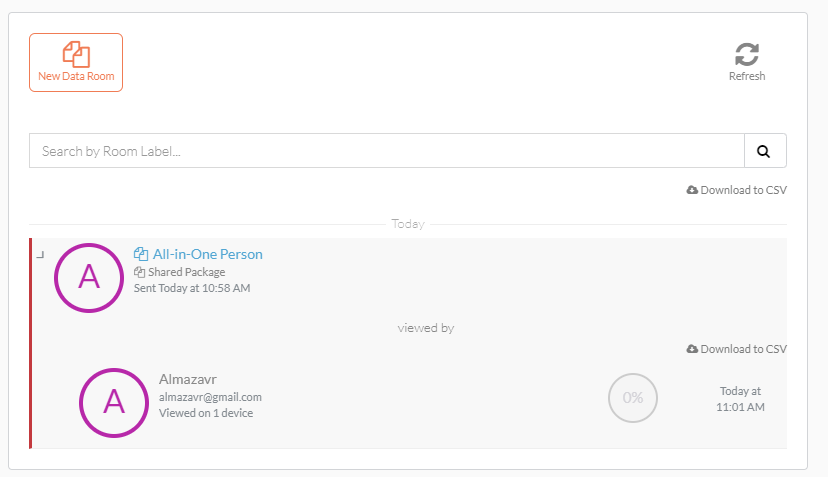The height and width of the screenshot is (477, 828).
Task: Select the All-in-One Person avatar circle
Action: point(89,277)
